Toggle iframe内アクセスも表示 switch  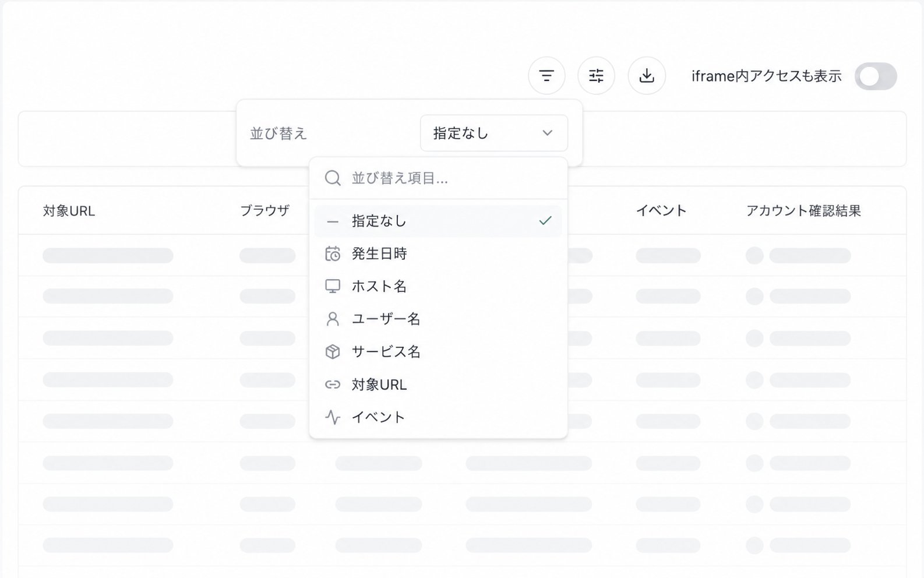tap(876, 76)
